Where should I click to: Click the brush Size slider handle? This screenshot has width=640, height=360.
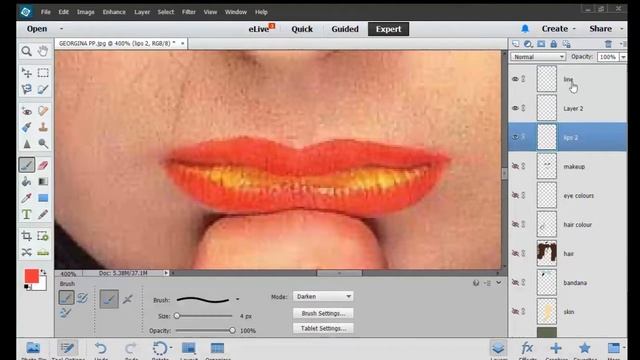[177, 316]
